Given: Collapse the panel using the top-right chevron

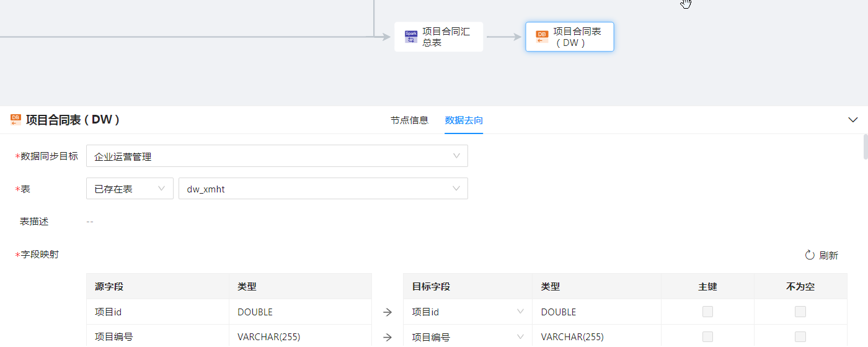Looking at the screenshot, I should pyautogui.click(x=852, y=120).
